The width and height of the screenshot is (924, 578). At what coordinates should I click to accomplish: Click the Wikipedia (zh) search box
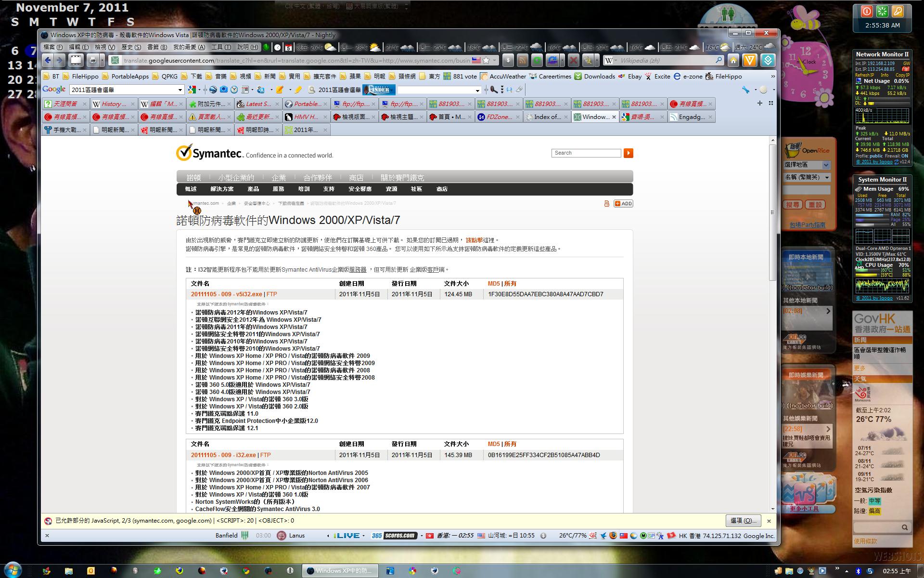click(665, 60)
